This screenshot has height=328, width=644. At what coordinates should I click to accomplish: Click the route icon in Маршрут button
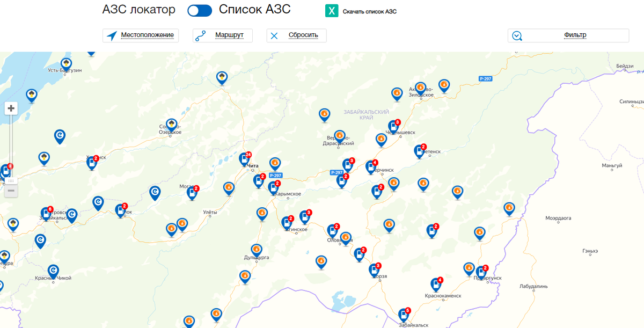click(x=201, y=36)
